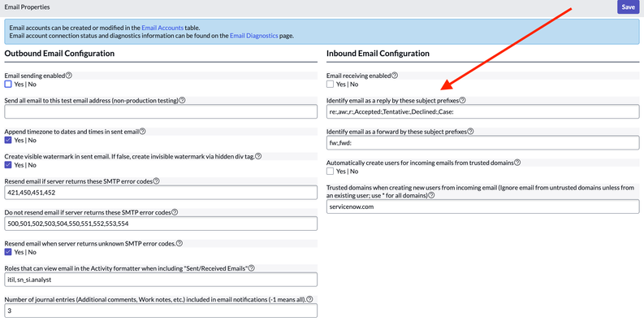Click the roles field containing itil, sn_si.analyst
The image size is (644, 326).
point(161,279)
